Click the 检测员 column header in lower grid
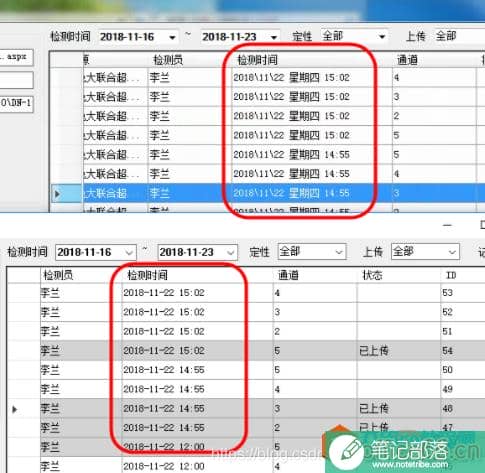485x473 pixels. [x=58, y=275]
